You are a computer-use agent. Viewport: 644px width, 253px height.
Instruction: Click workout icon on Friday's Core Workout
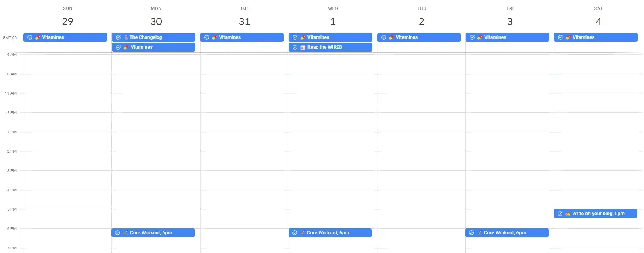(x=479, y=233)
